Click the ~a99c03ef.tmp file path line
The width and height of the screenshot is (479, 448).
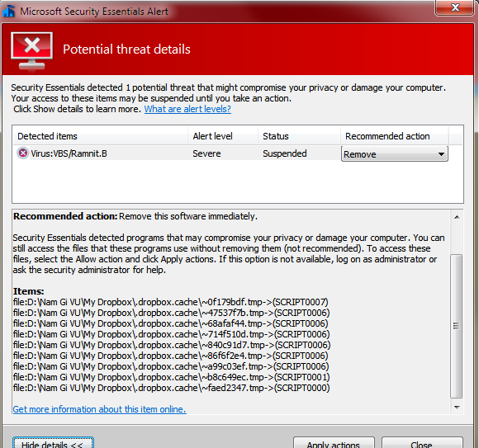[x=171, y=366]
